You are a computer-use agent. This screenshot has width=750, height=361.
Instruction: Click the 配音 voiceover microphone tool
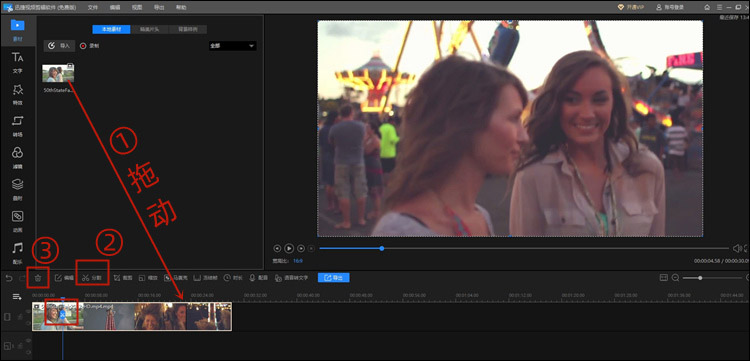click(259, 278)
